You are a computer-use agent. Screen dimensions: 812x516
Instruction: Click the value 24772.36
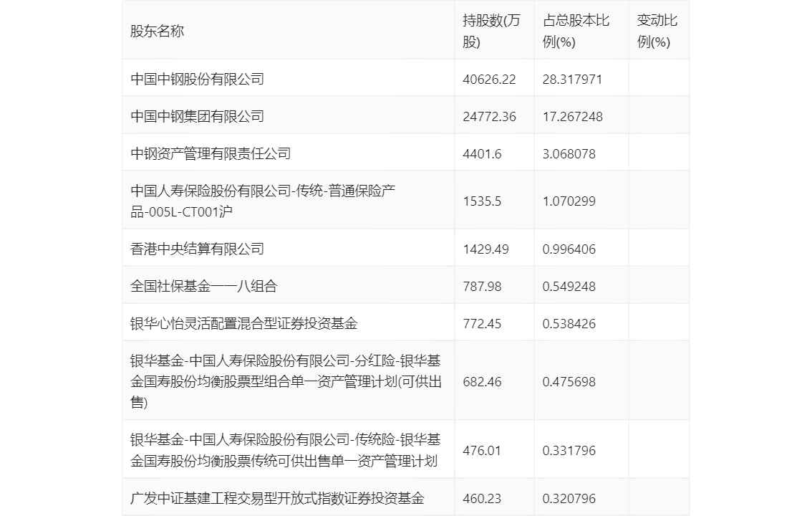pos(489,117)
